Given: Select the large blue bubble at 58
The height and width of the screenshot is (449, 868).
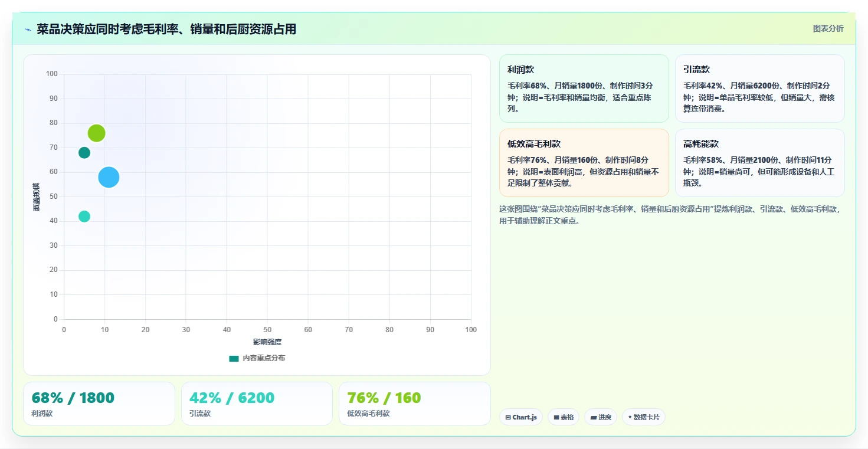Looking at the screenshot, I should 109,177.
